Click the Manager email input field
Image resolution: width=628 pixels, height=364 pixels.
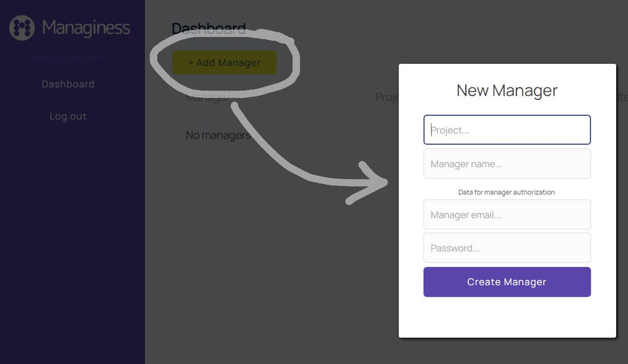pos(507,214)
